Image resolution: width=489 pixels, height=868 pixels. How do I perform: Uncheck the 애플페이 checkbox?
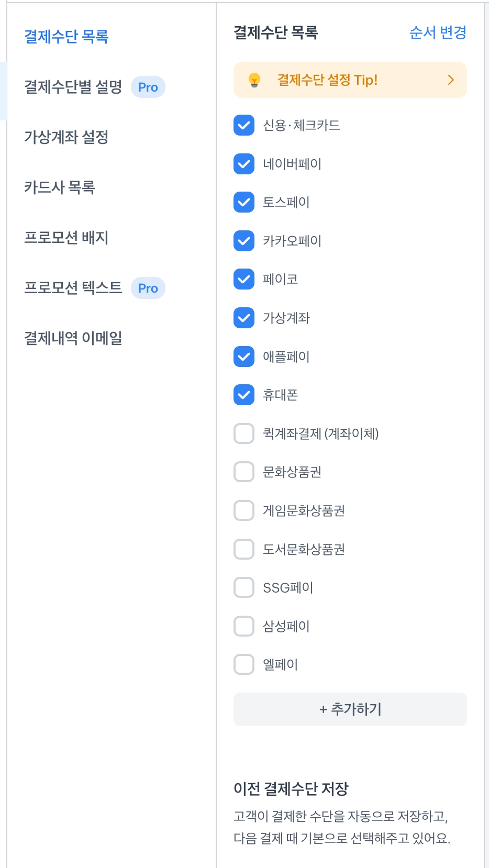[x=244, y=357]
